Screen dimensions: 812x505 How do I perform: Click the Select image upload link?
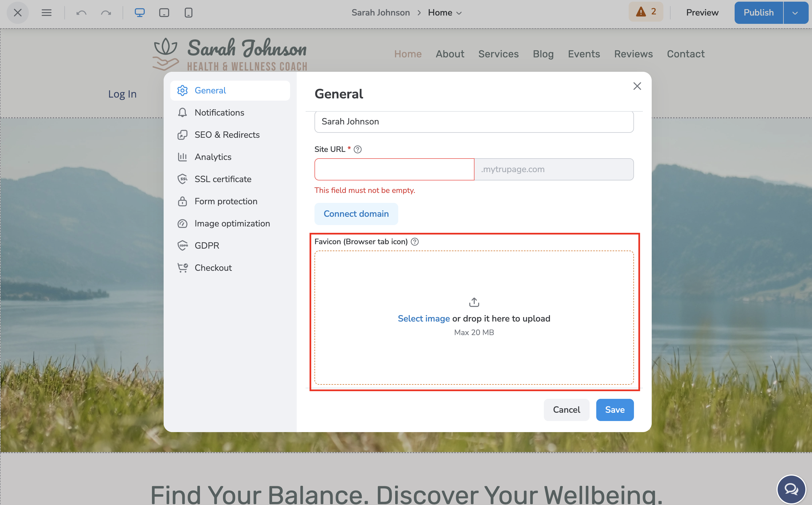click(x=424, y=319)
